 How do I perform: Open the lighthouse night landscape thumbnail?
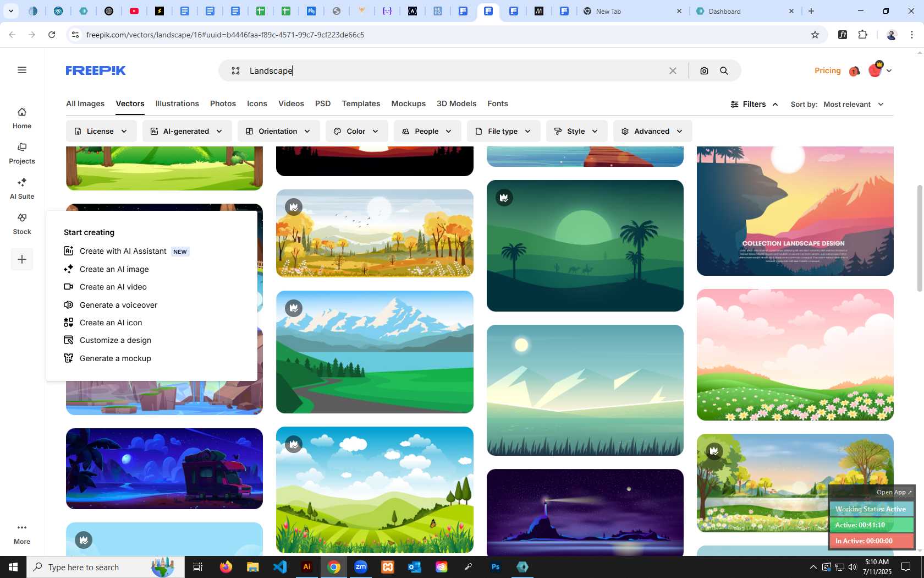[585, 512]
